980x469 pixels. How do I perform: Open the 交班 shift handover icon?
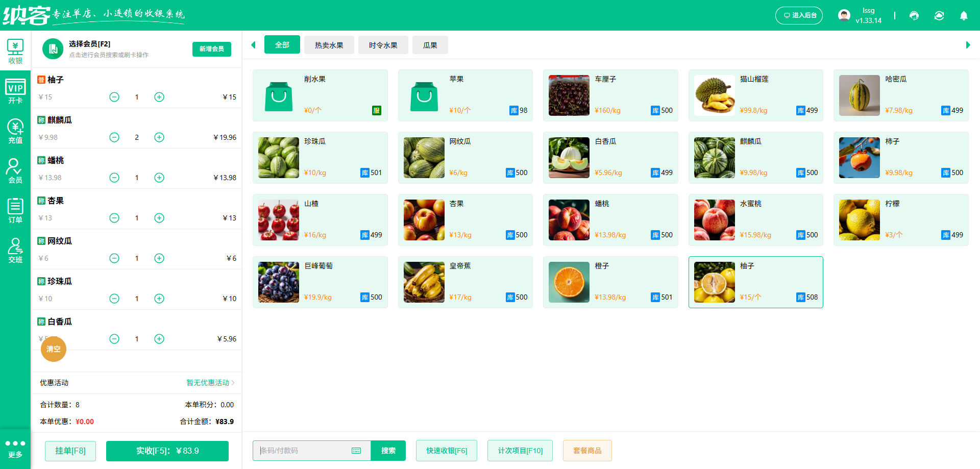pyautogui.click(x=15, y=251)
